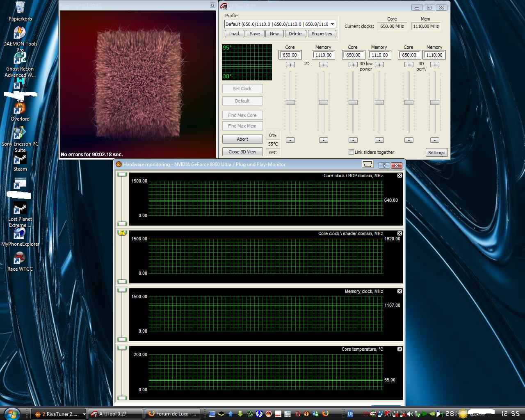Click the 3D perf Core plus stepper

click(x=409, y=65)
